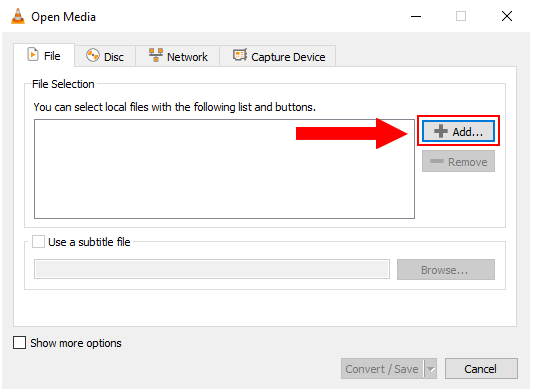Maximize the Open Media dialog
The height and width of the screenshot is (389, 534).
click(x=461, y=16)
